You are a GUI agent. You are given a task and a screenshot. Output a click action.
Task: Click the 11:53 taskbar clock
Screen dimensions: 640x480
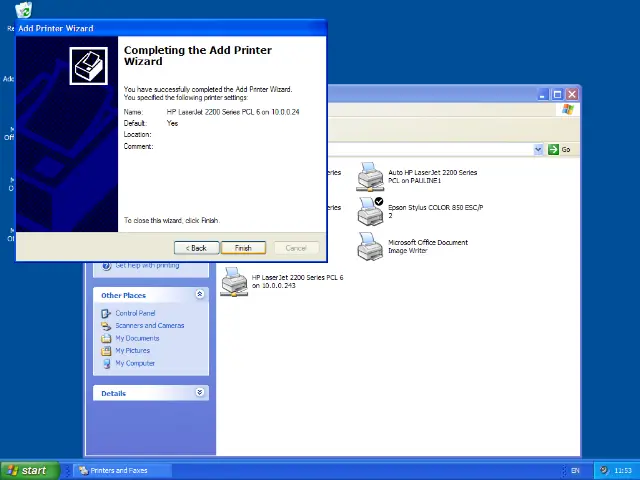pos(623,471)
